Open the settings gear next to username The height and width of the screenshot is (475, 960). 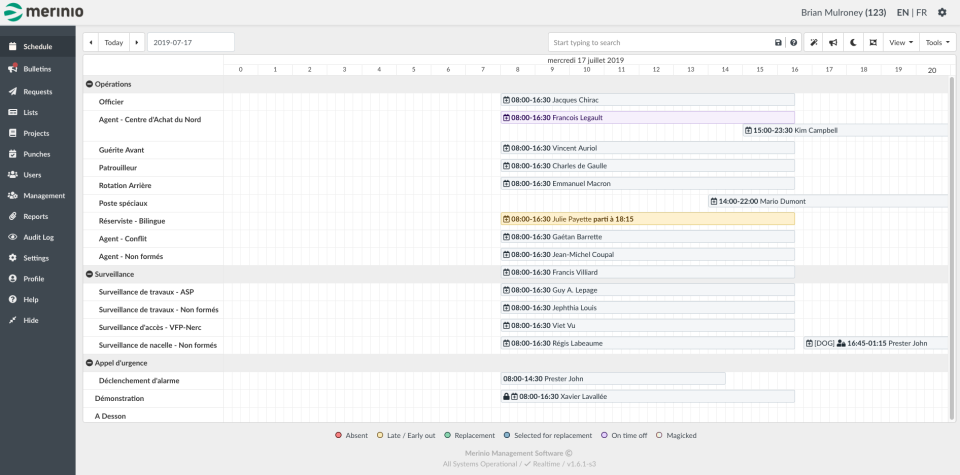[x=941, y=13]
